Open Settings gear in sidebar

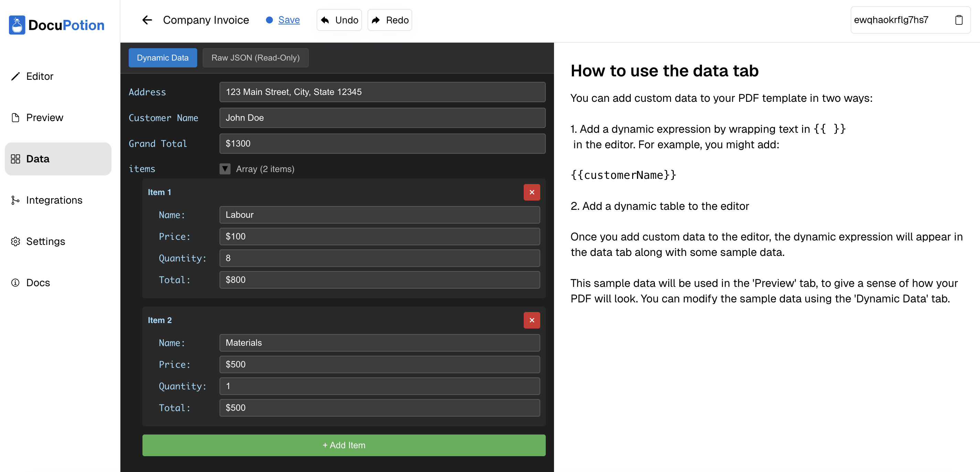pos(15,242)
